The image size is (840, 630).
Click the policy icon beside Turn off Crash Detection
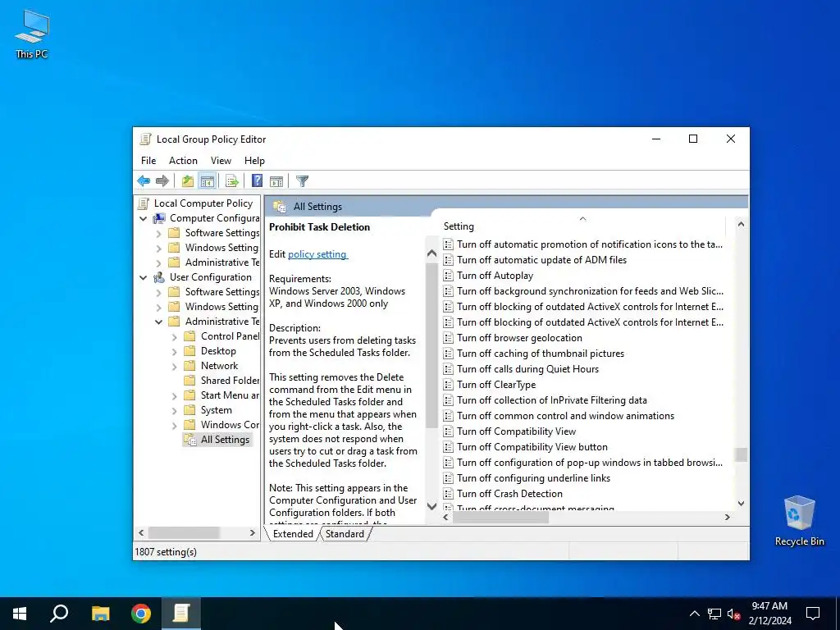point(449,493)
